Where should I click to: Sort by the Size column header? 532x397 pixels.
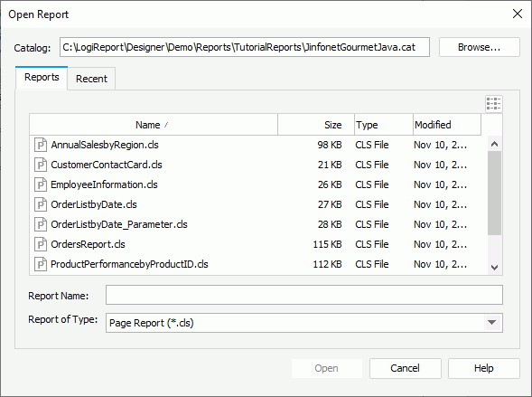tap(316, 125)
